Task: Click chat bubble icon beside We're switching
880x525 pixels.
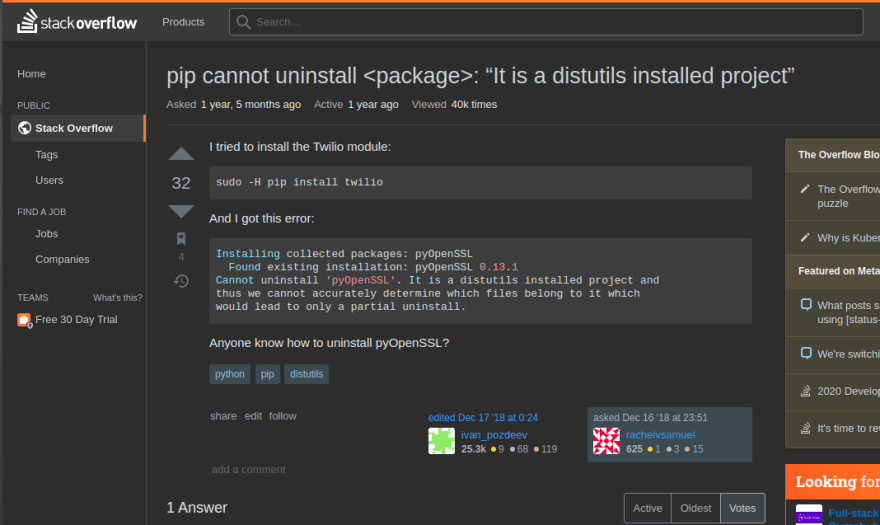Action: [x=806, y=354]
